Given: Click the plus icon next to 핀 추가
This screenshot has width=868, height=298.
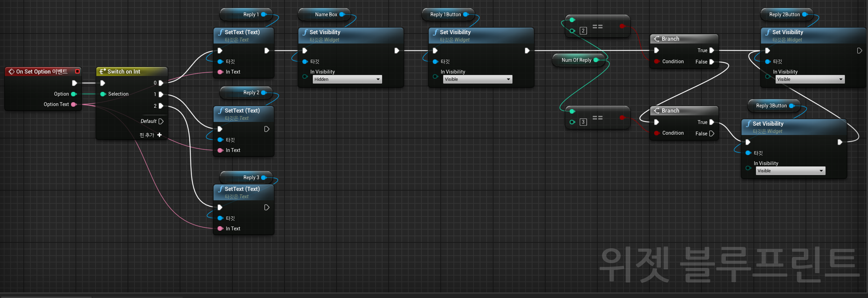Looking at the screenshot, I should 159,135.
